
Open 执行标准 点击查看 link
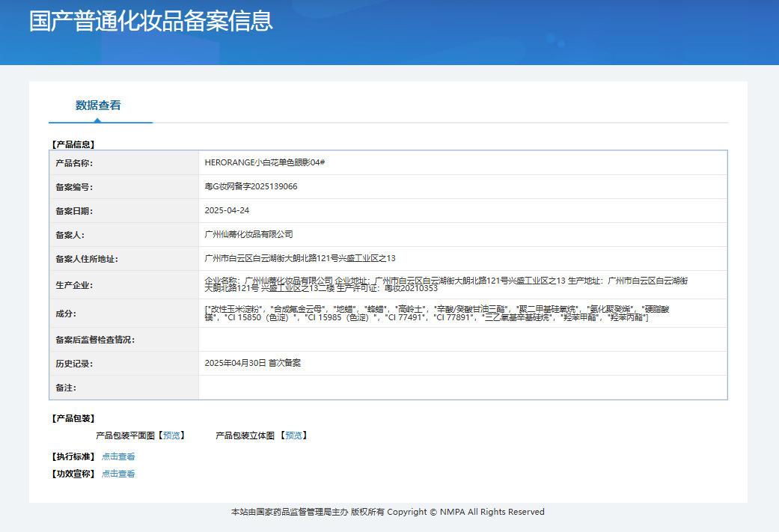(118, 456)
